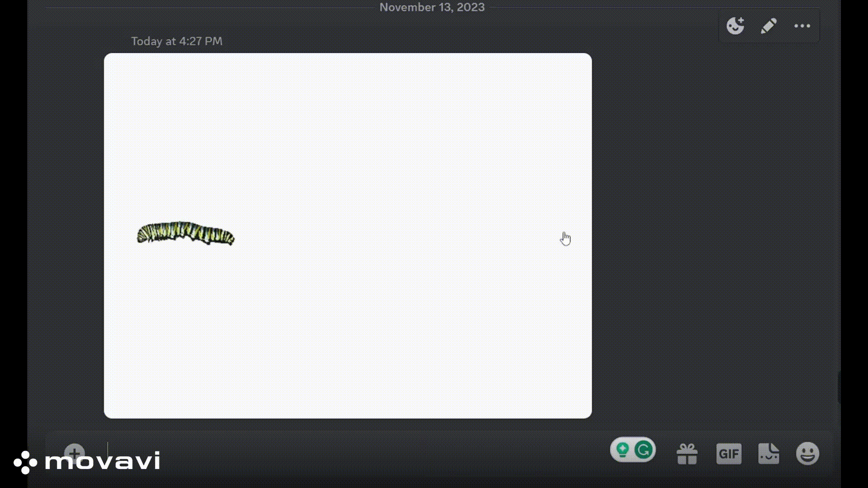Click inside the message input field
Screen dimensions: 868x488
[x=316, y=452]
